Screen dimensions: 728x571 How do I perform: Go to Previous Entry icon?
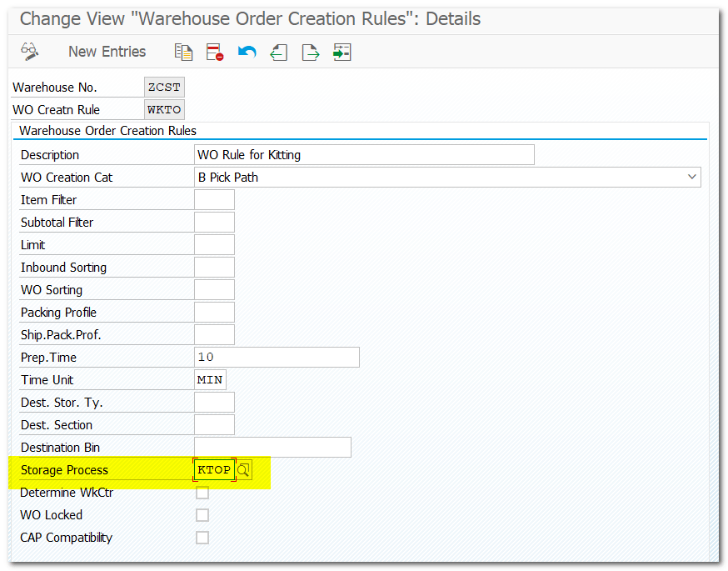point(278,52)
